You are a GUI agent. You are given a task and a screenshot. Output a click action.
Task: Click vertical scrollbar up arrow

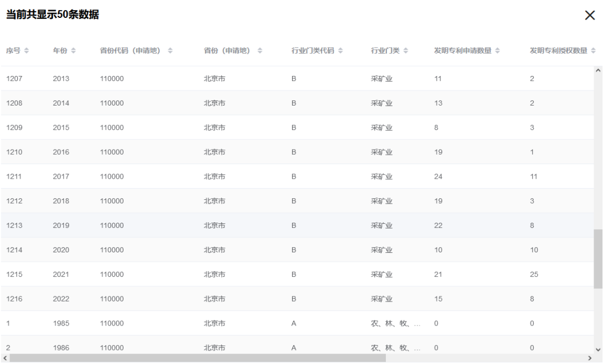tap(598, 70)
